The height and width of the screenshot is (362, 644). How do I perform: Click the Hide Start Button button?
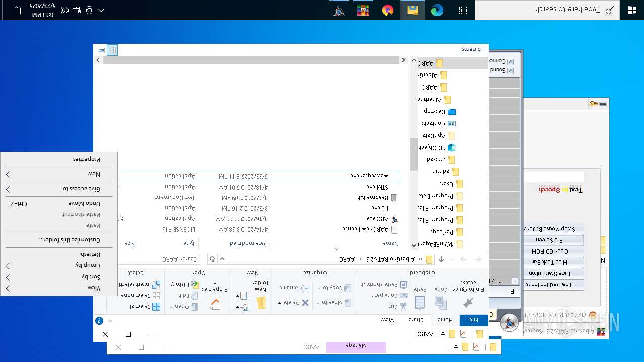(x=553, y=273)
